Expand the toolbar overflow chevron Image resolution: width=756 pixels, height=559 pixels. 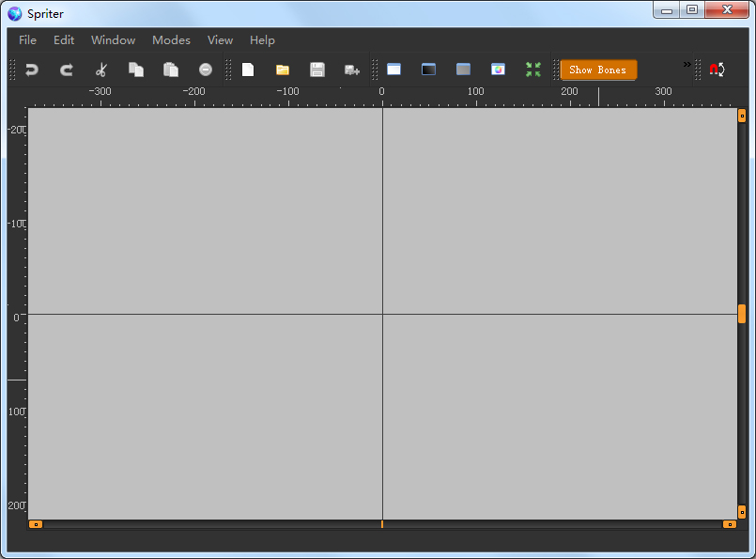[687, 64]
